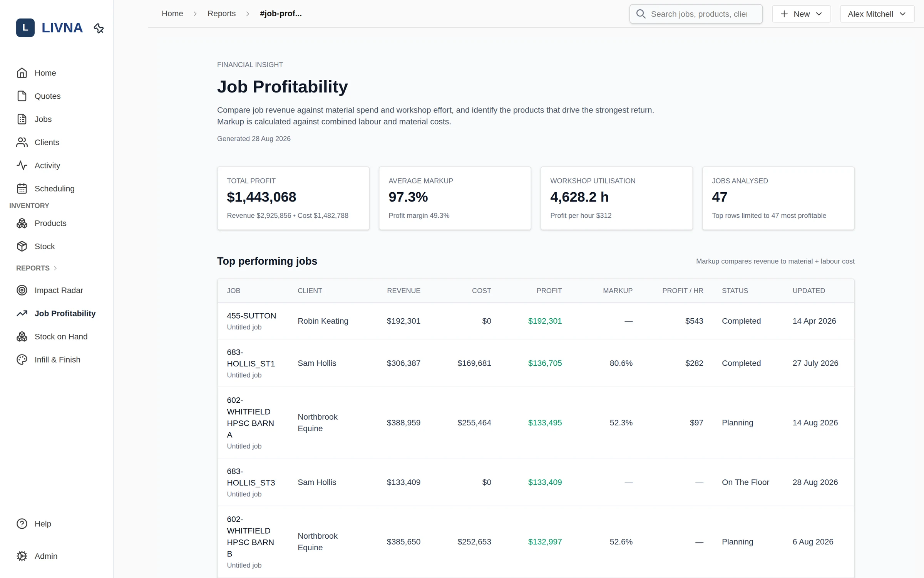Open Quotes in the sidebar

click(x=47, y=96)
